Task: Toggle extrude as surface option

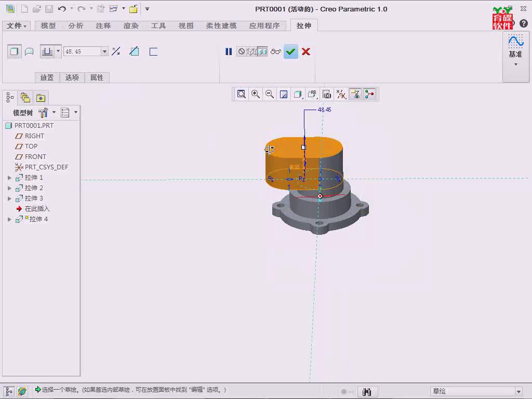Action: point(29,51)
